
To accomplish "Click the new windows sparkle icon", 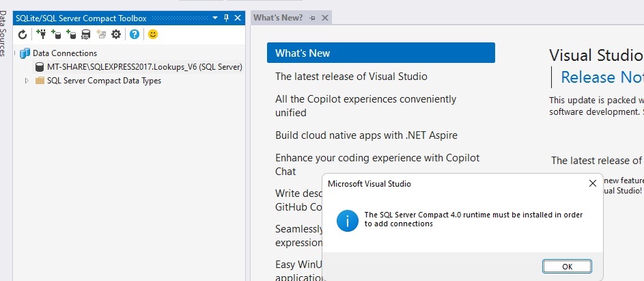I will click(x=101, y=34).
